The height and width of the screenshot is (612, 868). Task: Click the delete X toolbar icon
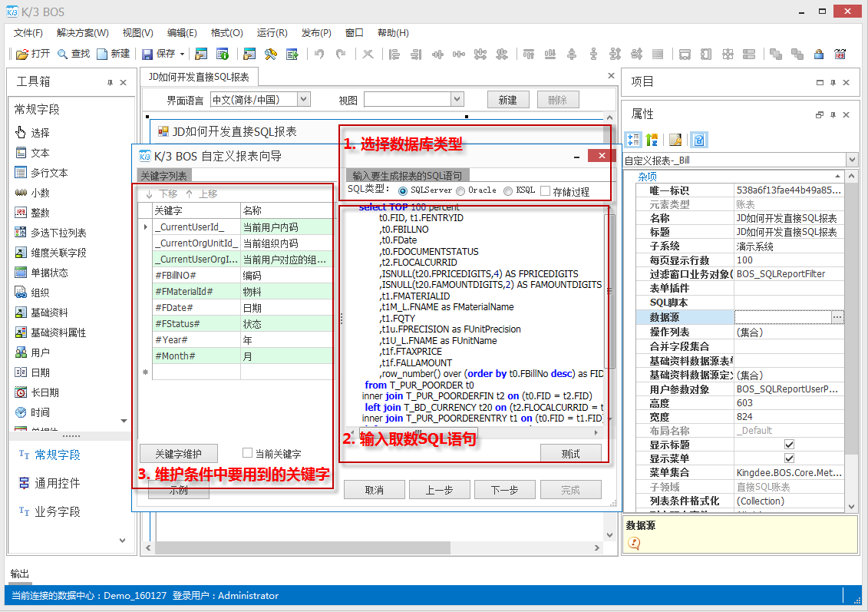click(368, 54)
